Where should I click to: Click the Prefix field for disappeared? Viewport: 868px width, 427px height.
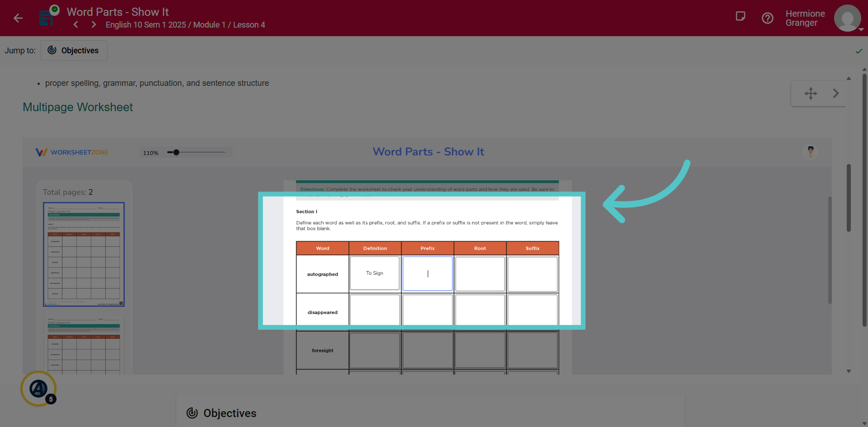coord(428,311)
